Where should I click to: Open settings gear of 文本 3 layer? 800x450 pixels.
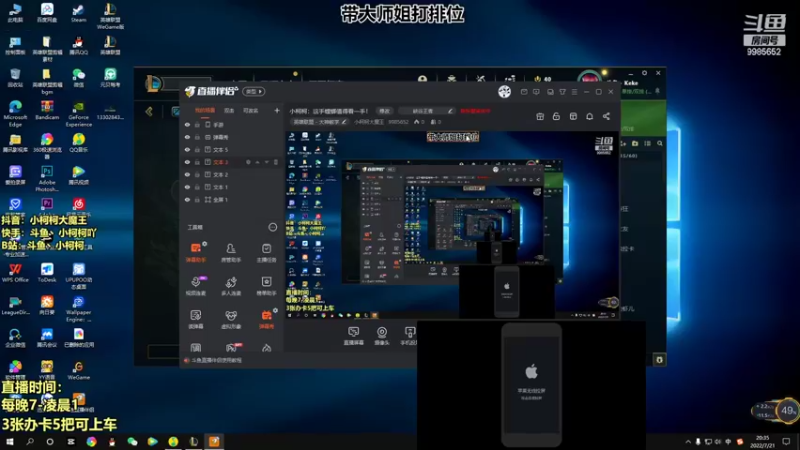pyautogui.click(x=248, y=162)
